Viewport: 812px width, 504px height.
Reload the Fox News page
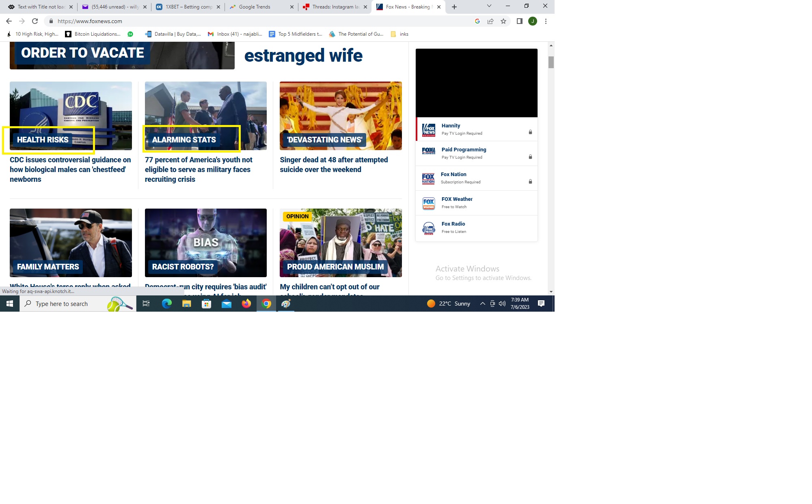(35, 21)
